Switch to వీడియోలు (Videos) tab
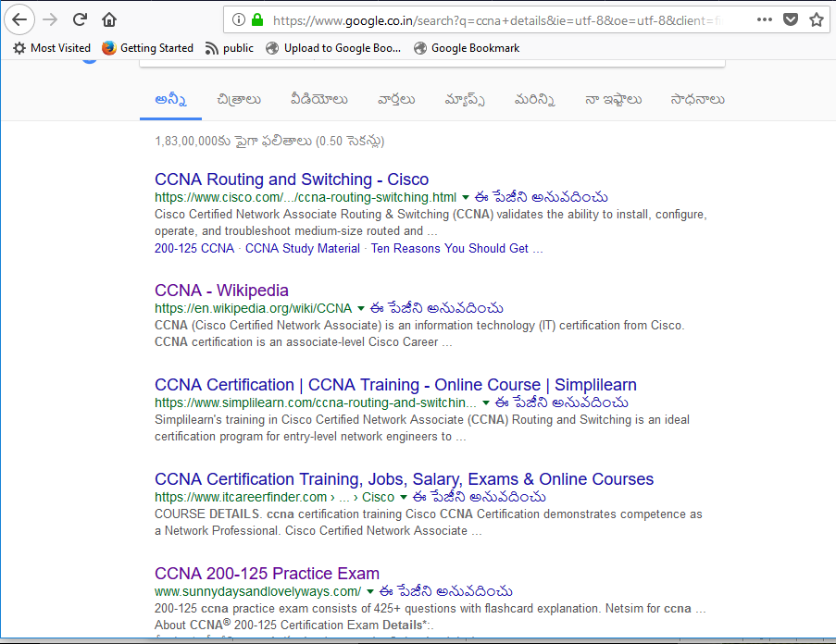836x644 pixels. coord(318,100)
